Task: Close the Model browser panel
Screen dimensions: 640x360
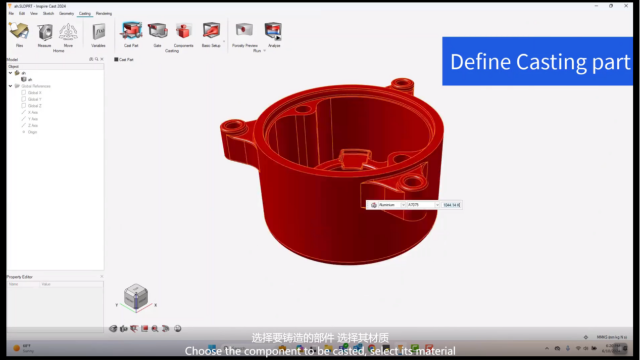Action: click(x=102, y=59)
